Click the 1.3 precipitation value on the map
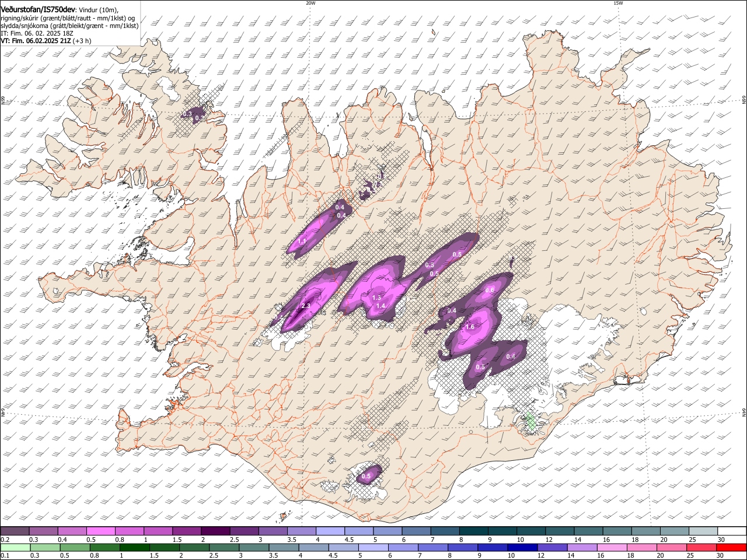Screen dimensions: 747x560 [376, 298]
